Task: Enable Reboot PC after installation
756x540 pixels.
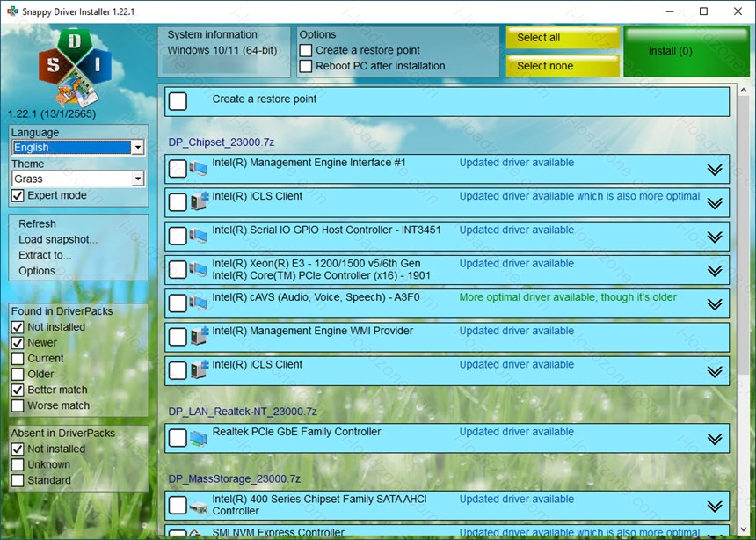Action: click(306, 66)
